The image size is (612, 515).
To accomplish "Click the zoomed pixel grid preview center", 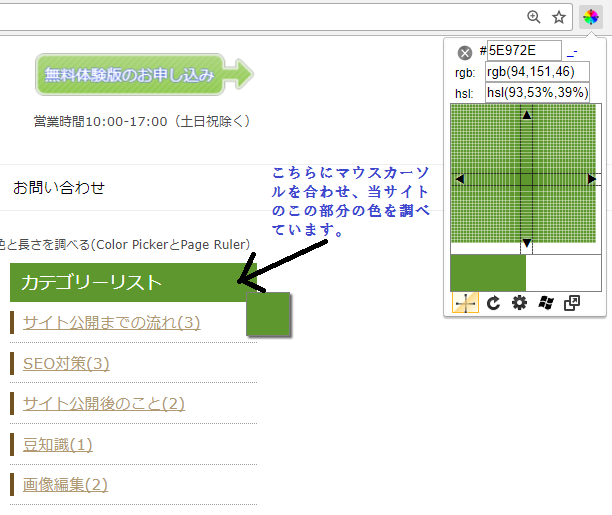I will pos(526,179).
